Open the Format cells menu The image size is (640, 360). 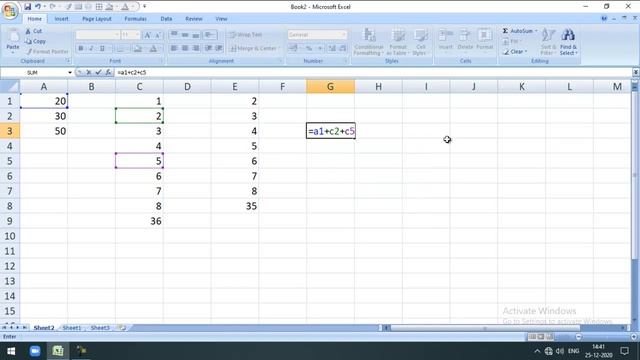point(484,40)
